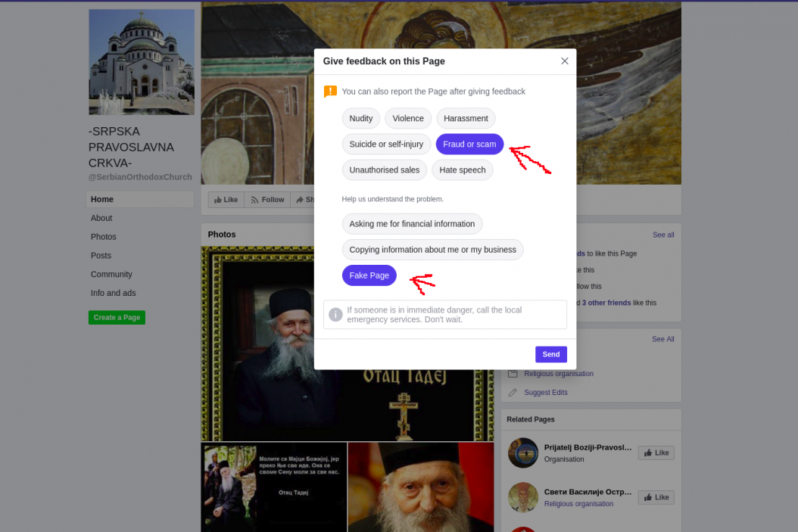
Task: Click the info icon in emergency notice
Action: [335, 315]
